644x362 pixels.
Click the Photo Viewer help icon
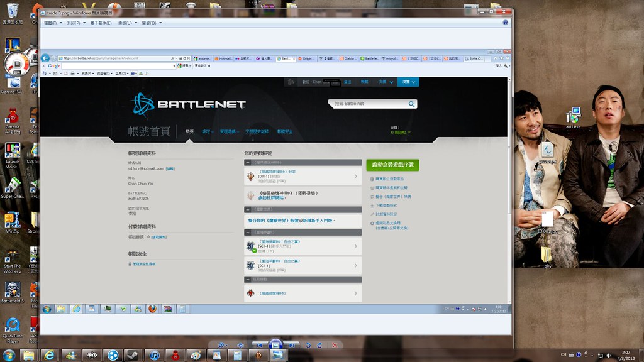point(505,23)
